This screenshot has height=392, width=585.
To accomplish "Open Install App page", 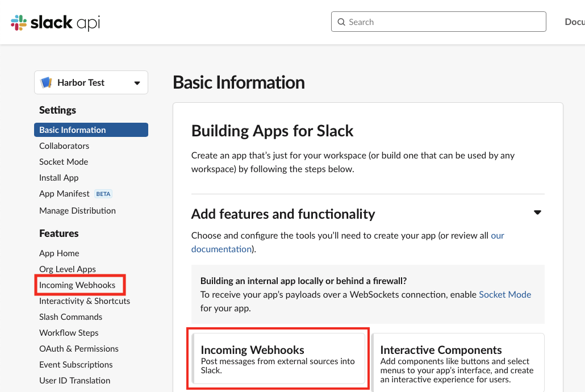I will [59, 178].
